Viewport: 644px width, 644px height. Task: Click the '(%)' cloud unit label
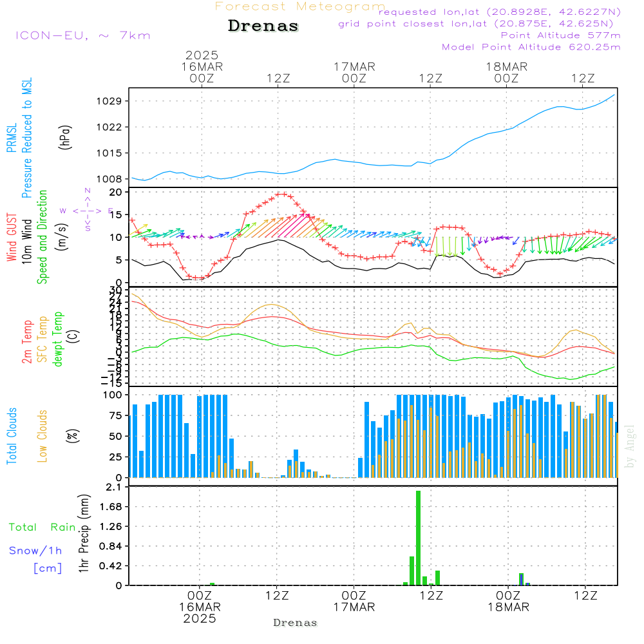pos(73,436)
